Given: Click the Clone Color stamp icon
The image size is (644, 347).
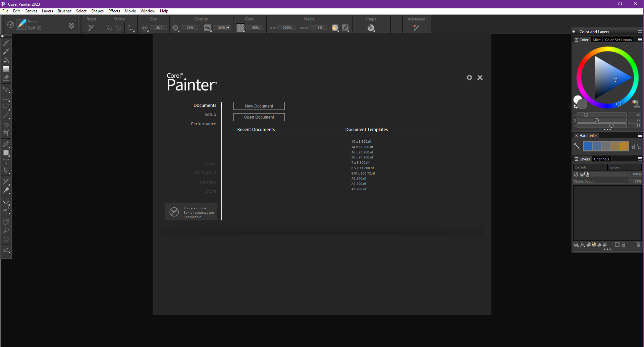Looking at the screenshot, I should pos(636,103).
